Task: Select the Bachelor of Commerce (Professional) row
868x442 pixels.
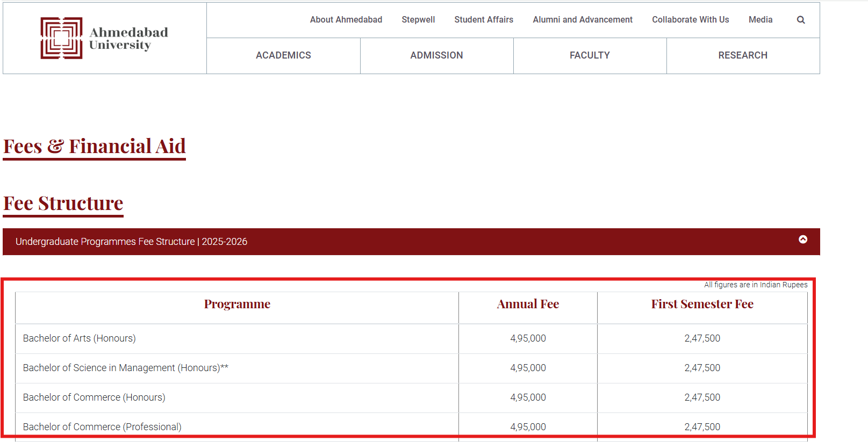Action: [411, 427]
